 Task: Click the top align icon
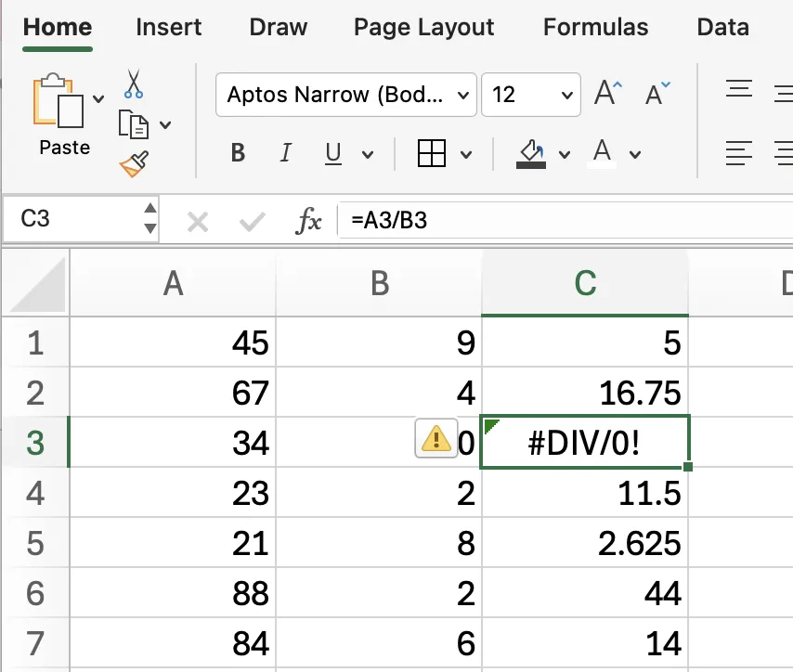739,88
